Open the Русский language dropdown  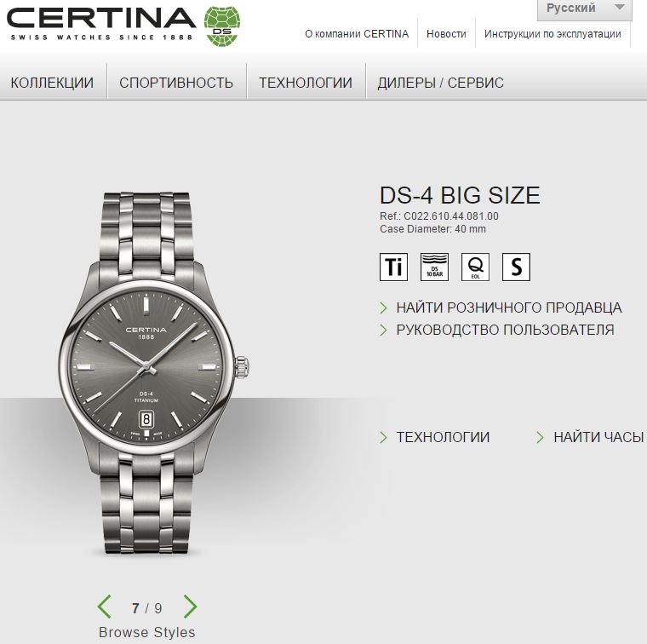584,9
